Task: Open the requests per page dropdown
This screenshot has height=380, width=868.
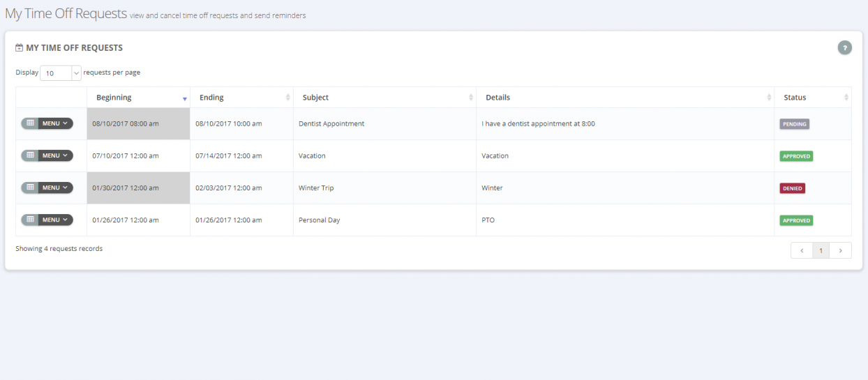Action: [61, 73]
